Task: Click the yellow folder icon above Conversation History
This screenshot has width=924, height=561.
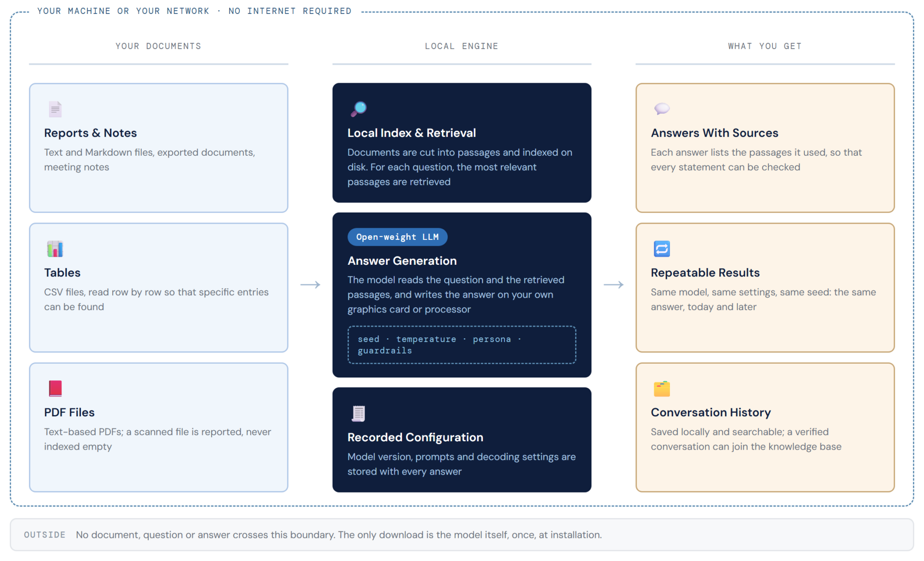Action: (662, 389)
